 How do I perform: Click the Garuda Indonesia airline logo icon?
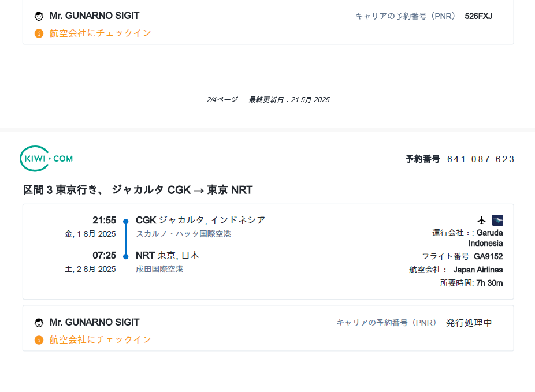(497, 220)
